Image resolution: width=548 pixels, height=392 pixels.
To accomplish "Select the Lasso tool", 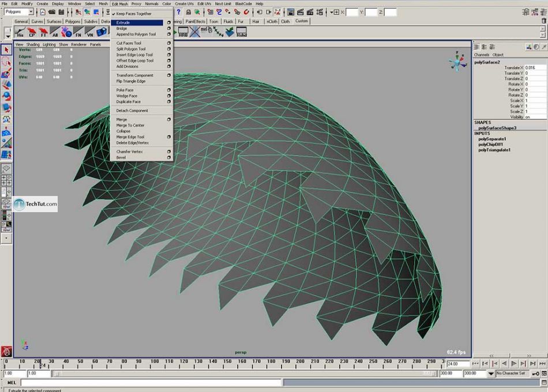I will [6, 62].
